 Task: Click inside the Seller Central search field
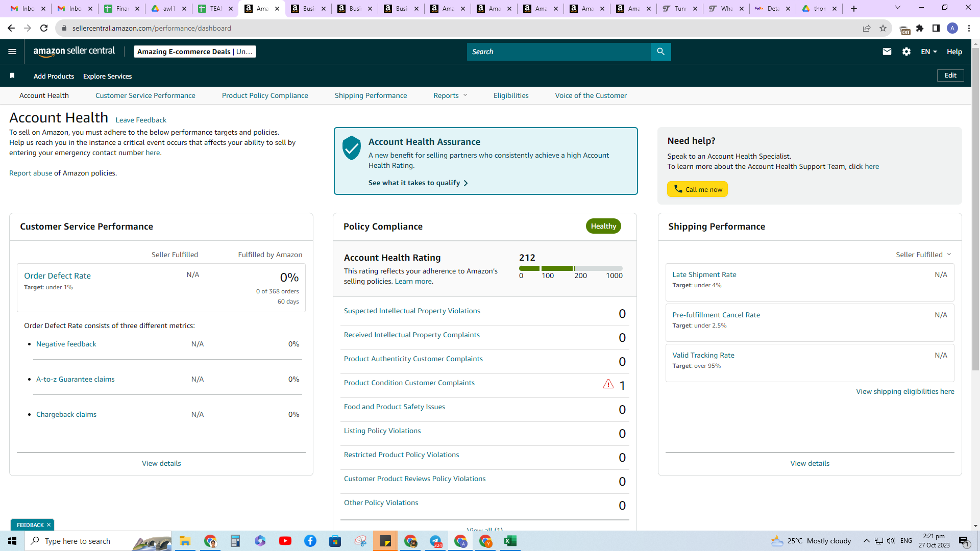tap(558, 52)
